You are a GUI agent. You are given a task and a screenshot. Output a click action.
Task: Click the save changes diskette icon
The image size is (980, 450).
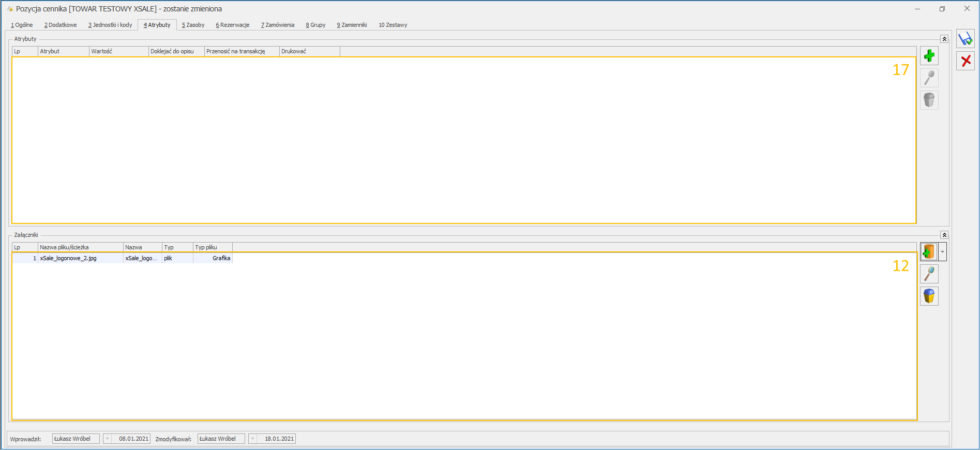[965, 39]
